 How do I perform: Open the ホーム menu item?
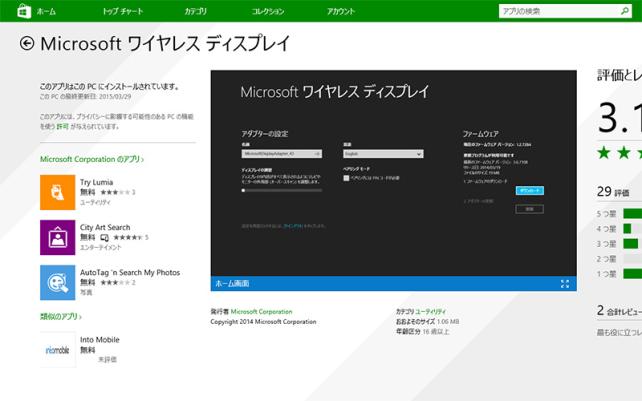46,11
